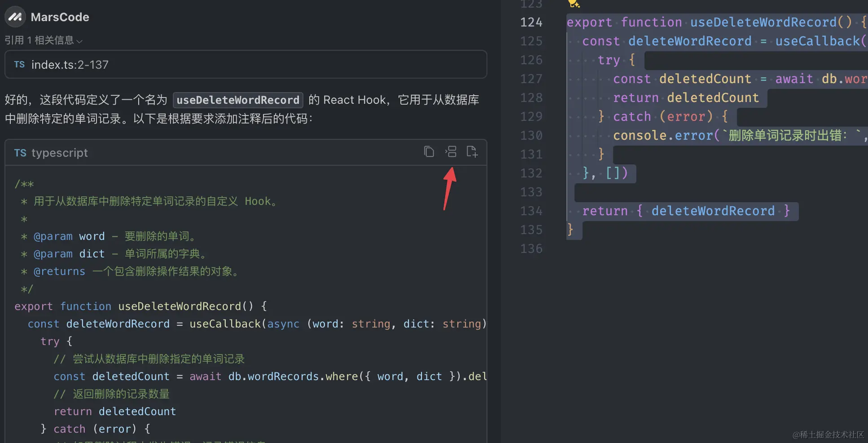This screenshot has height=443, width=868.
Task: Click '// 尝试从数据库中删除指定的单词记录' comment
Action: coord(149,359)
